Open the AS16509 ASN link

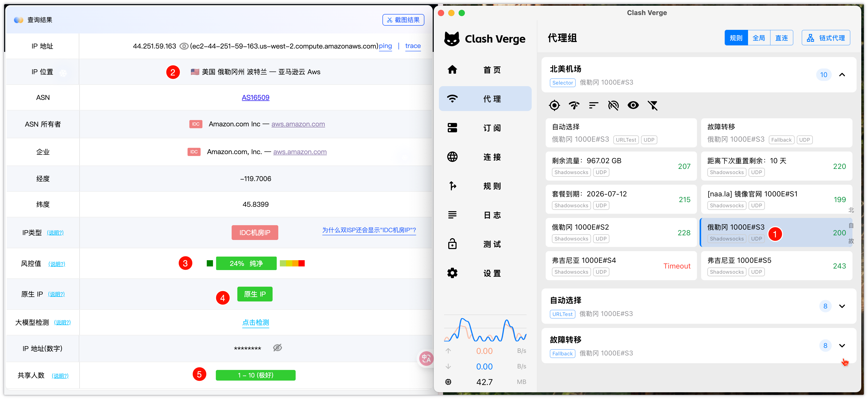pos(255,98)
